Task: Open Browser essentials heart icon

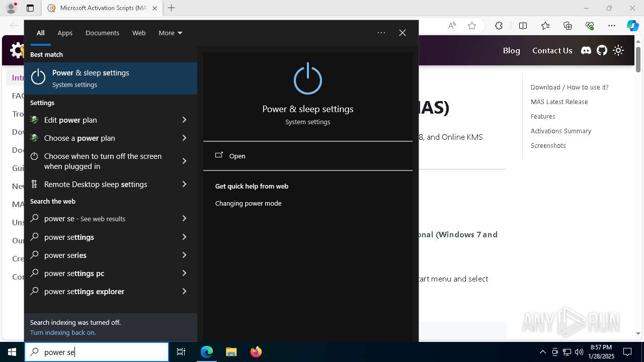Action: (590, 26)
